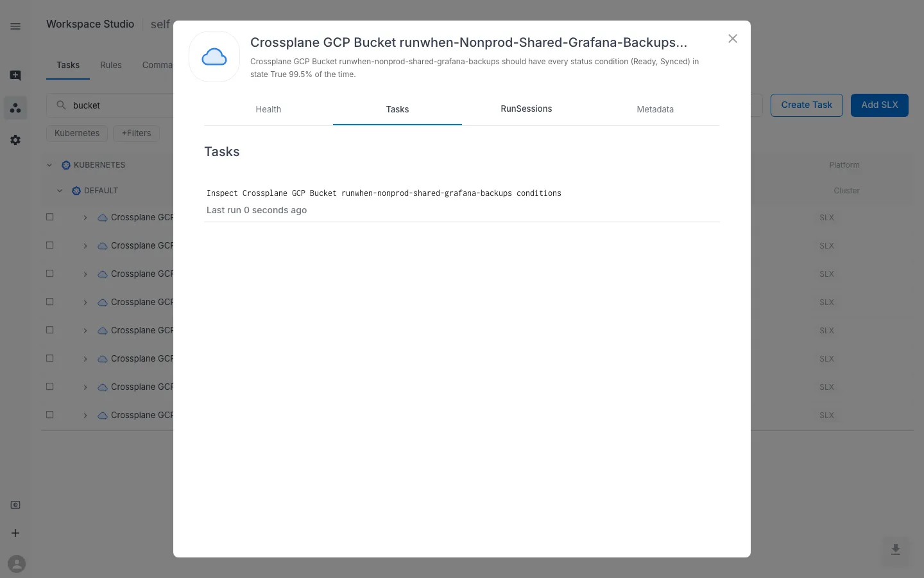Viewport: 924px width, 578px height.
Task: Open the hamburger navigation menu
Action: [15, 26]
